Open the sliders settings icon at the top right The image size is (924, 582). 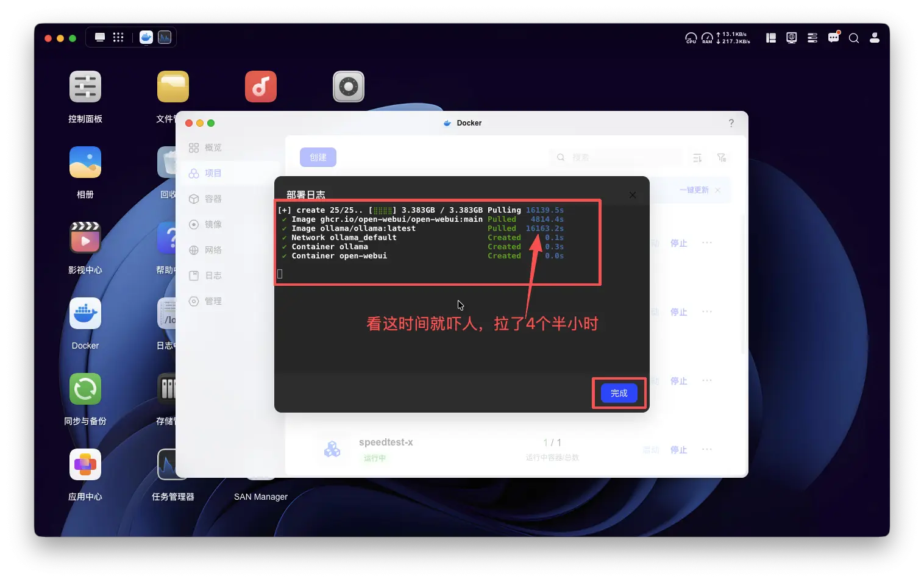(x=812, y=38)
